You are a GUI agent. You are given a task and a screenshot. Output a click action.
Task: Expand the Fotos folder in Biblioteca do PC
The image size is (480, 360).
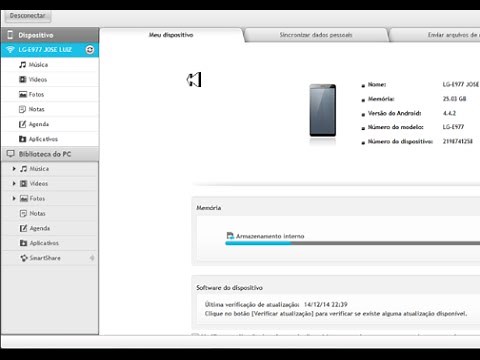pos(14,198)
